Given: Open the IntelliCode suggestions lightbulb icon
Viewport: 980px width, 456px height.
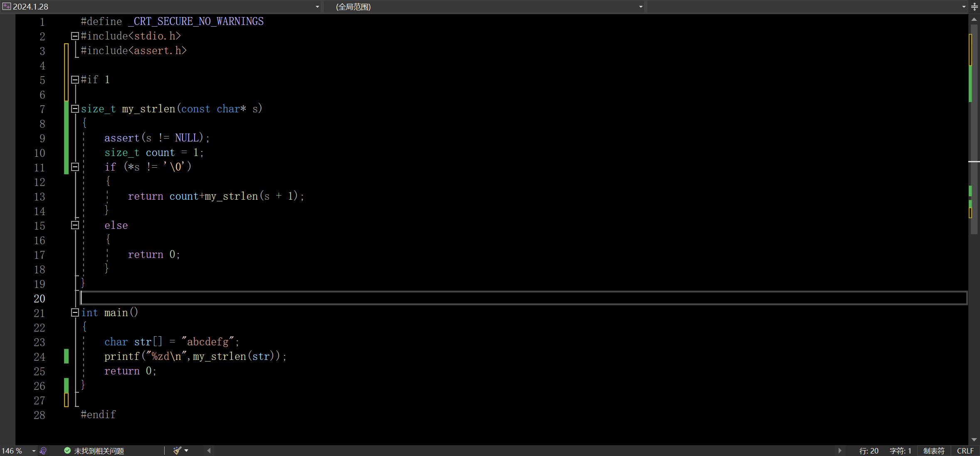Looking at the screenshot, I should (43, 451).
